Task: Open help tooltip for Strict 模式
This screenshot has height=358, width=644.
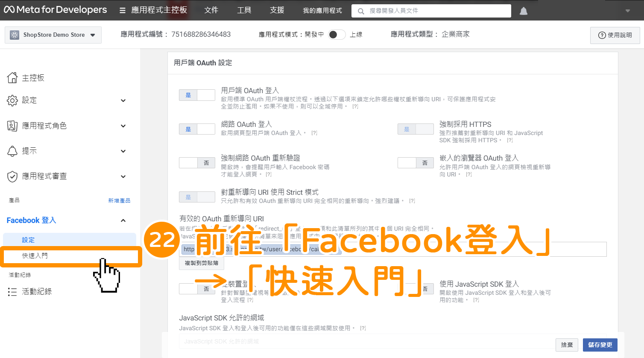Action: (x=412, y=201)
